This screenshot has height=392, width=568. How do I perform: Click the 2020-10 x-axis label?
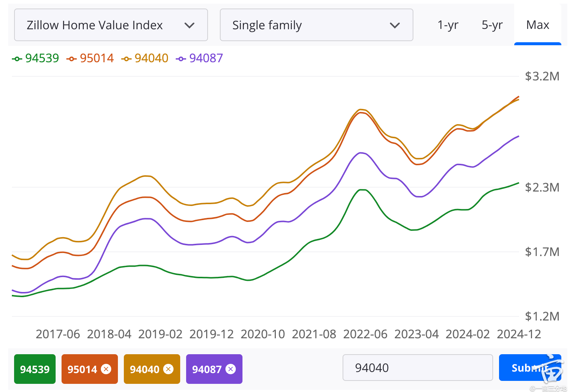click(x=263, y=334)
